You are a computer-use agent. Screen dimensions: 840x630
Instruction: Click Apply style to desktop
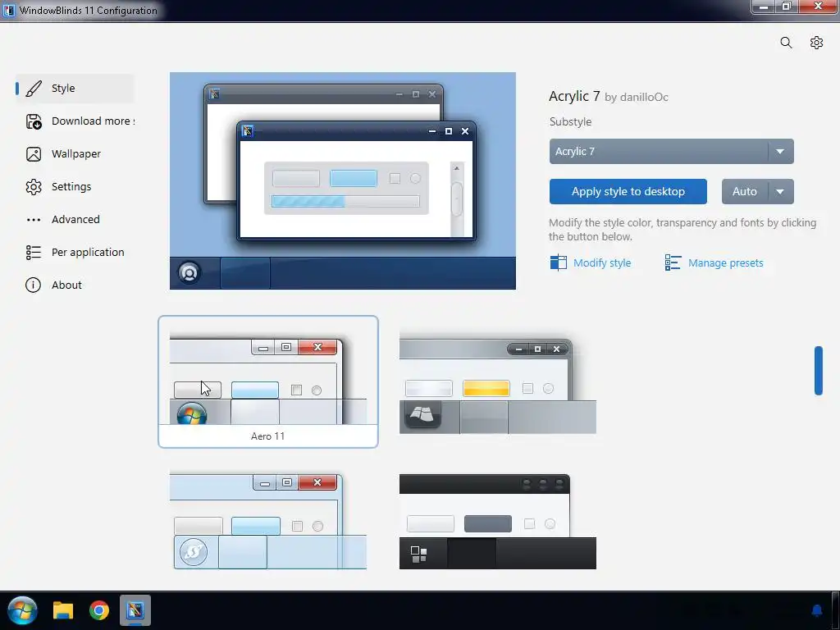pyautogui.click(x=628, y=191)
